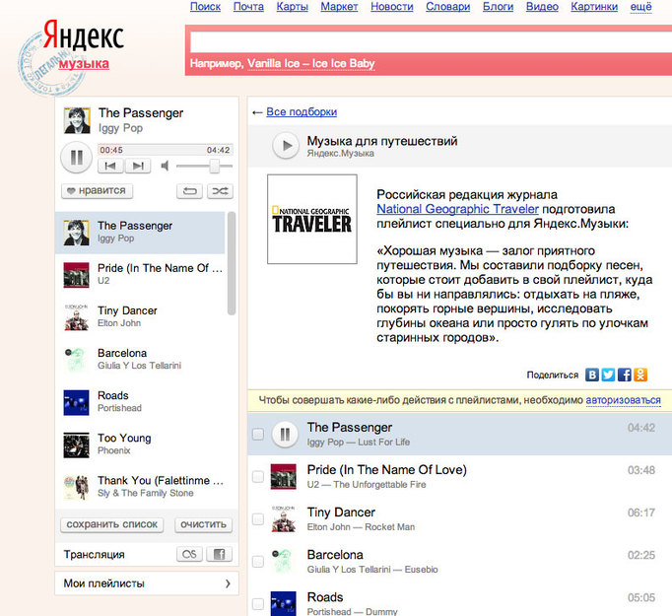Screen dimensions: 672x616
Task: Select Pride (In The Name Of …) in queue
Action: pyautogui.click(x=140, y=274)
